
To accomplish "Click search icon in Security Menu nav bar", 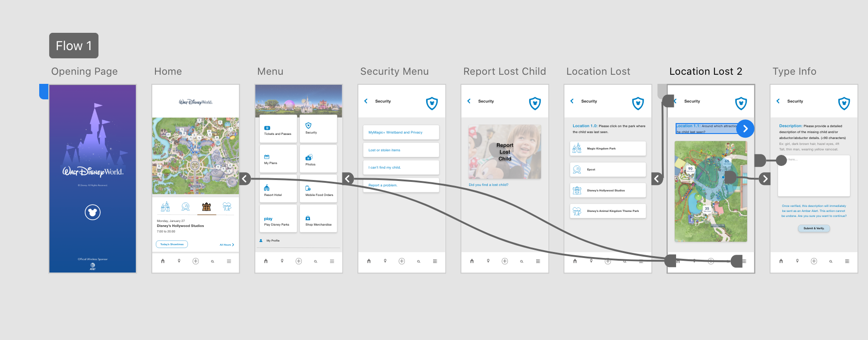I will click(x=418, y=262).
